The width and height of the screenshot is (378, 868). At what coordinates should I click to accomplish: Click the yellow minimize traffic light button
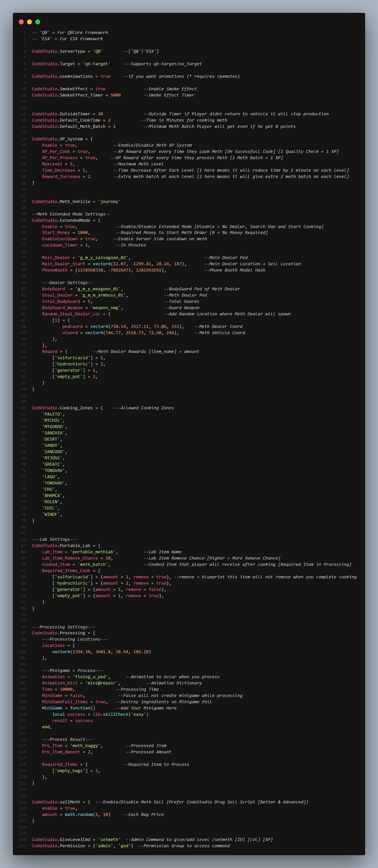[x=30, y=22]
